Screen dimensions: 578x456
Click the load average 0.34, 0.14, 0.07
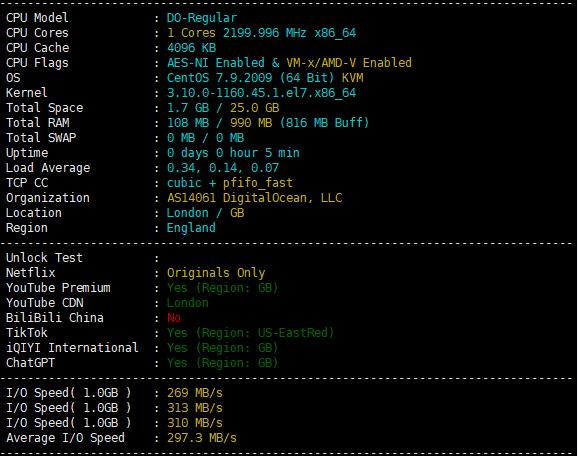[223, 168]
